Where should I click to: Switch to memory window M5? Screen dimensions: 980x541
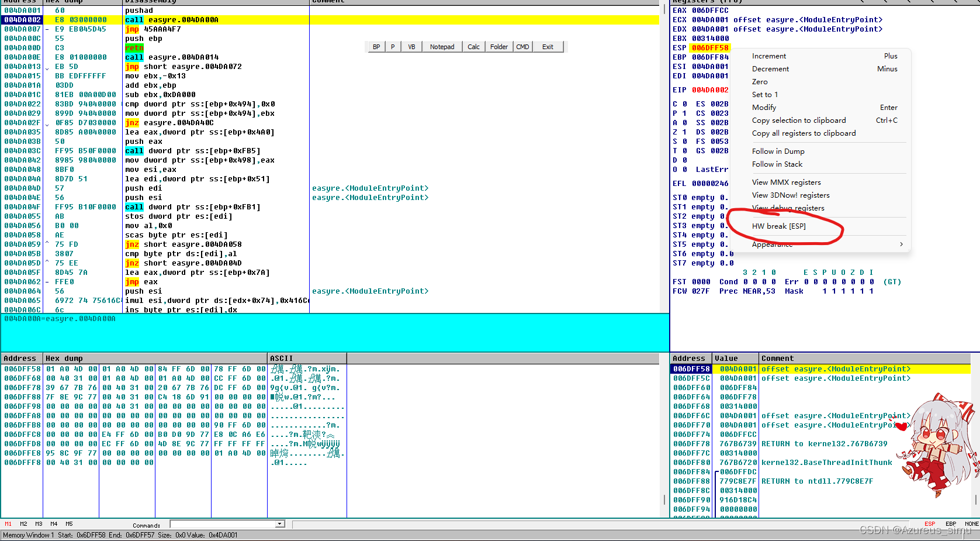[69, 524]
